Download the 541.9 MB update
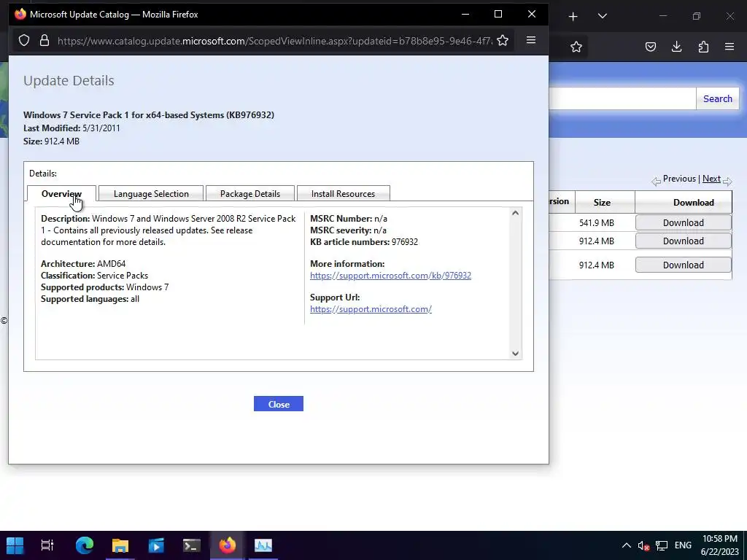Image resolution: width=747 pixels, height=560 pixels. click(x=683, y=223)
